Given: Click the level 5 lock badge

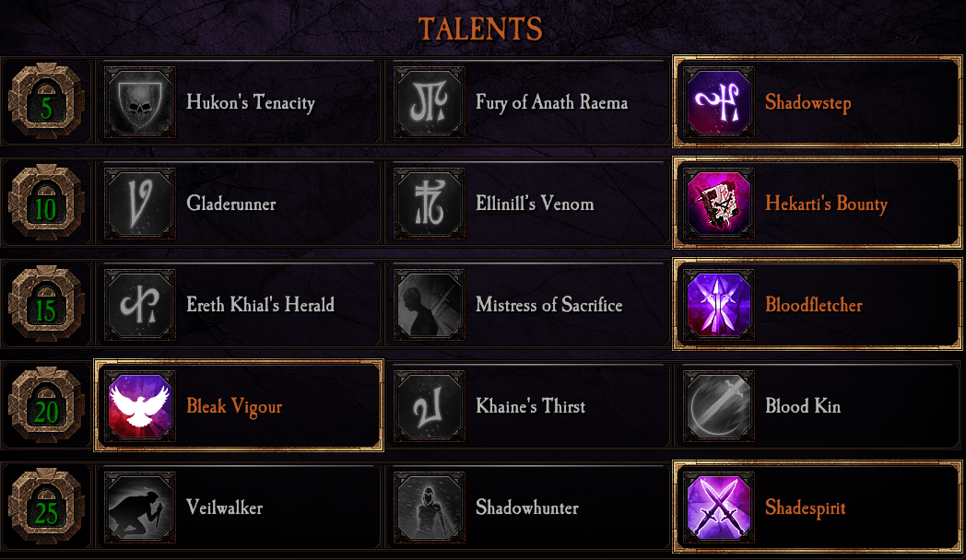Looking at the screenshot, I should pos(45,102).
